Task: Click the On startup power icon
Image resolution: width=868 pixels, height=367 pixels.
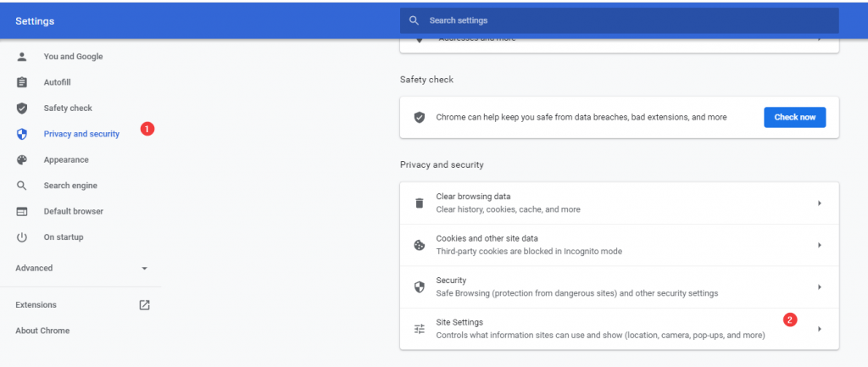Action: click(21, 237)
